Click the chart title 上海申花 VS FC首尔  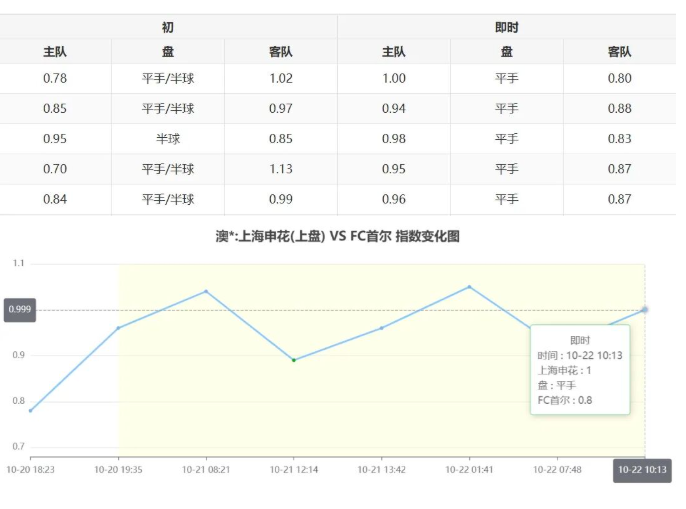point(337,237)
